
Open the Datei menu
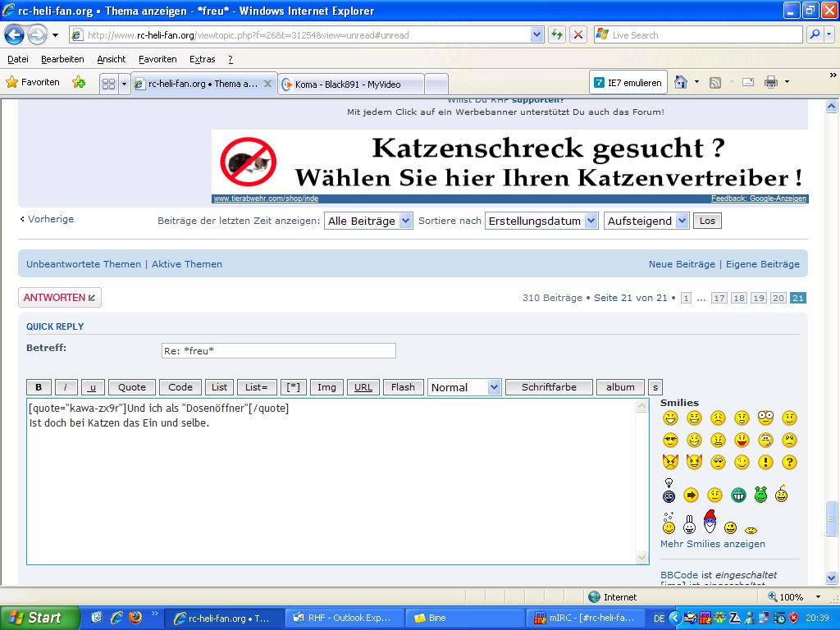18,59
